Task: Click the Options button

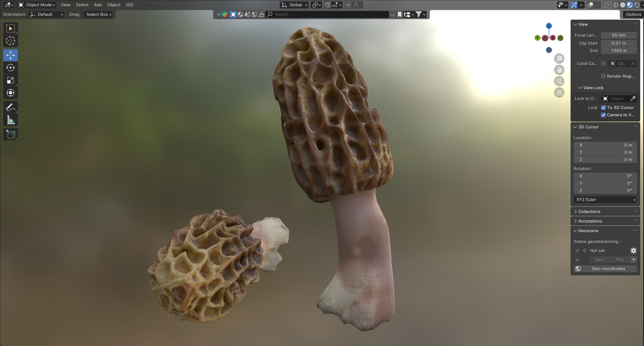Action: (x=633, y=14)
